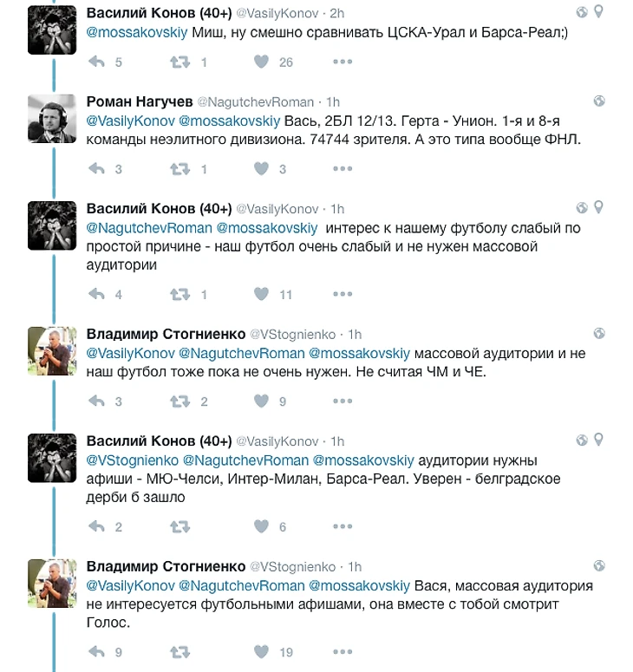This screenshot has width=633, height=672.
Task: Like Стогниенко's tweet about Голос
Action: [261, 652]
